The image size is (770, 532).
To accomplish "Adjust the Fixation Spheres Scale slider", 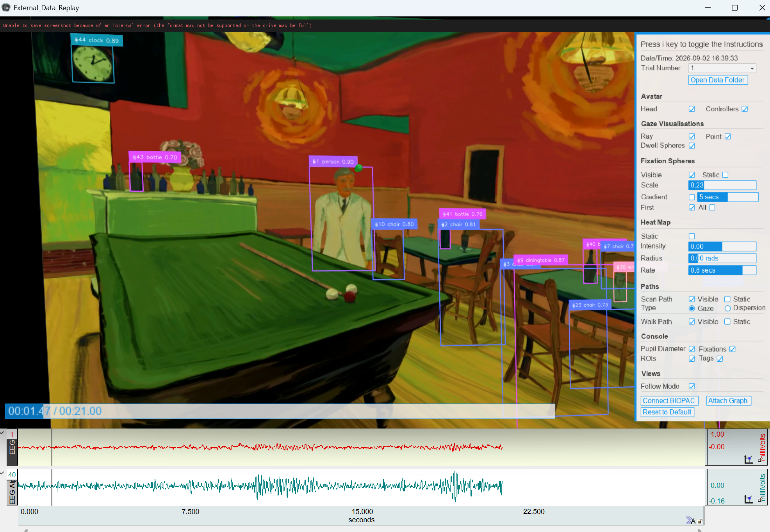I will (x=722, y=185).
